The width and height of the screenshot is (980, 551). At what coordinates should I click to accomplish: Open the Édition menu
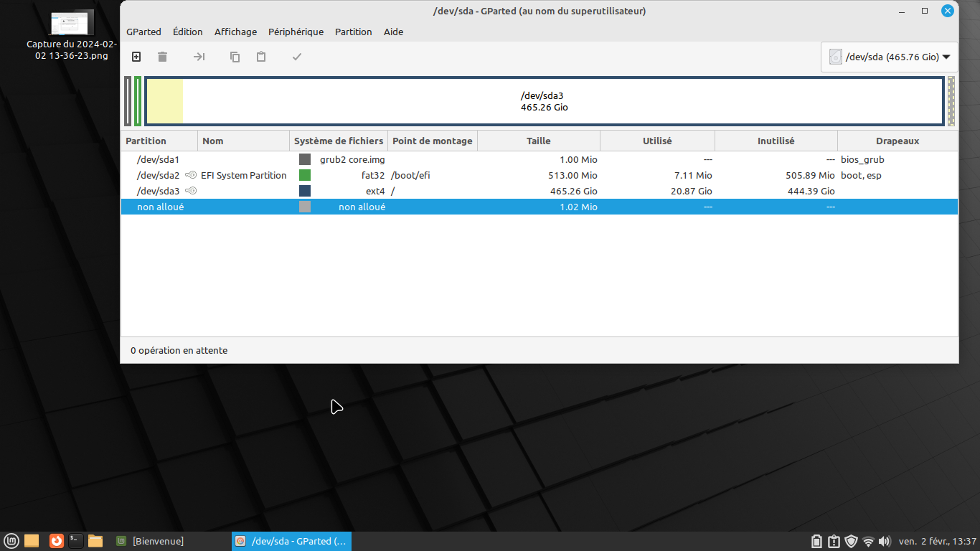pyautogui.click(x=188, y=32)
